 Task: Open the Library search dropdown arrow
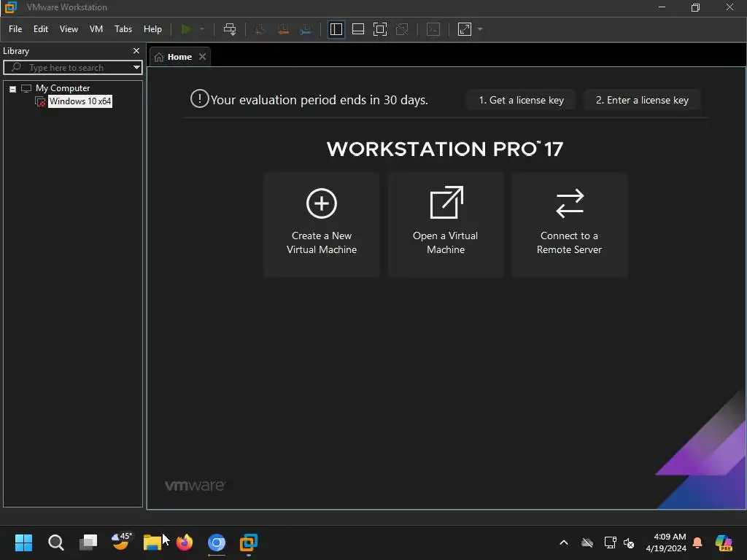(136, 68)
